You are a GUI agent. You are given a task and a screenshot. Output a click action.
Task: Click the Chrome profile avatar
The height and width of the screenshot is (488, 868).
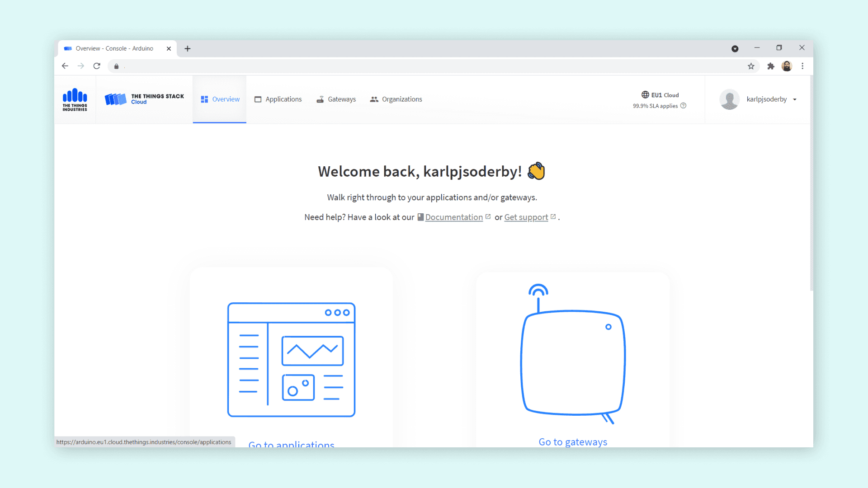(x=787, y=66)
